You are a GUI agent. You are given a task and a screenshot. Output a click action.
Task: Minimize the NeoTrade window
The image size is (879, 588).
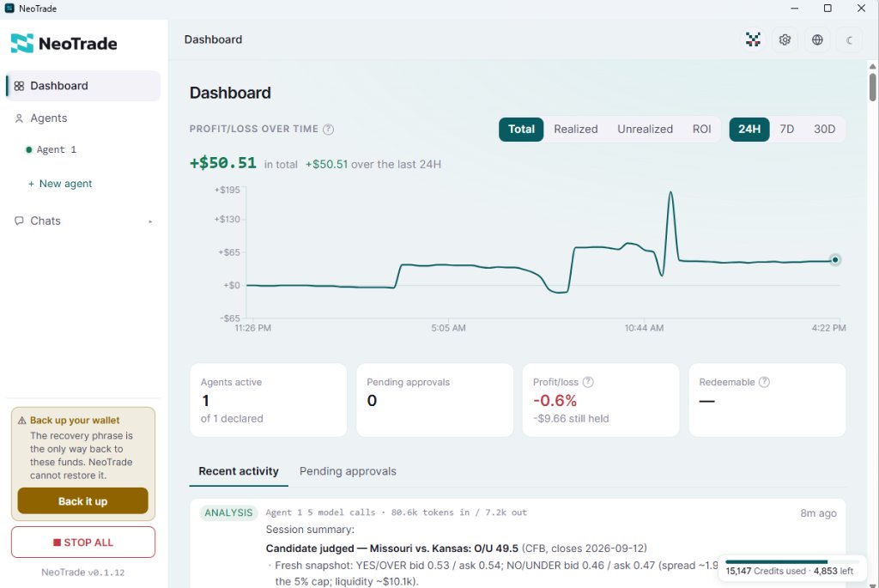(794, 9)
